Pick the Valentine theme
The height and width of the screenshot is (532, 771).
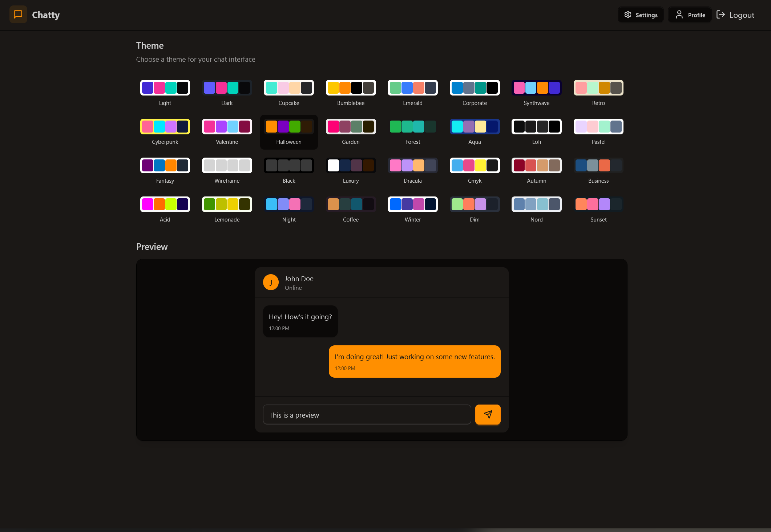click(227, 132)
